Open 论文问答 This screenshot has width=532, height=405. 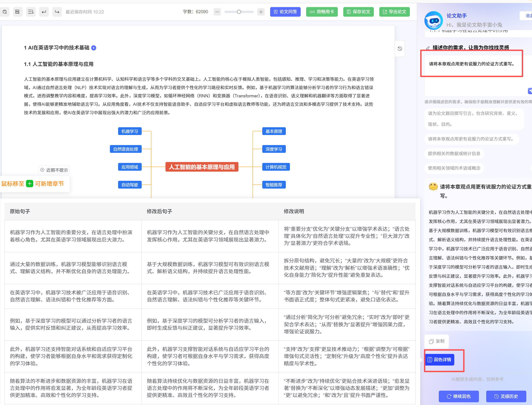(x=285, y=12)
